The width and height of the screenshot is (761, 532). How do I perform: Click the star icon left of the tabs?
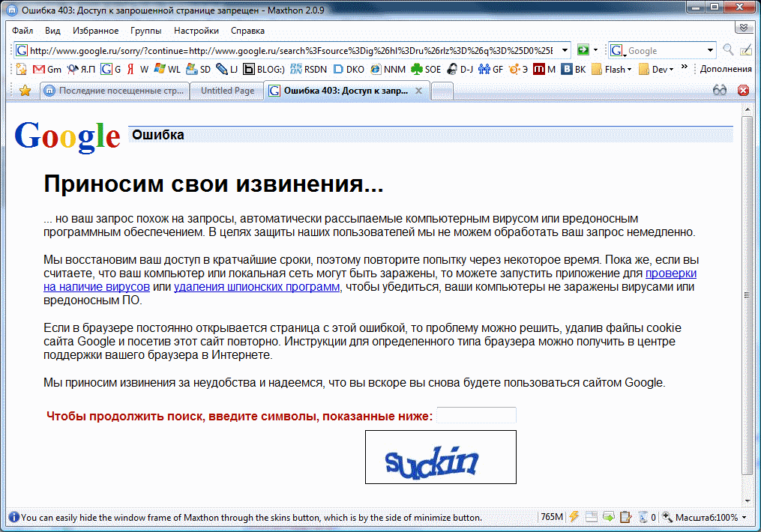(x=24, y=90)
